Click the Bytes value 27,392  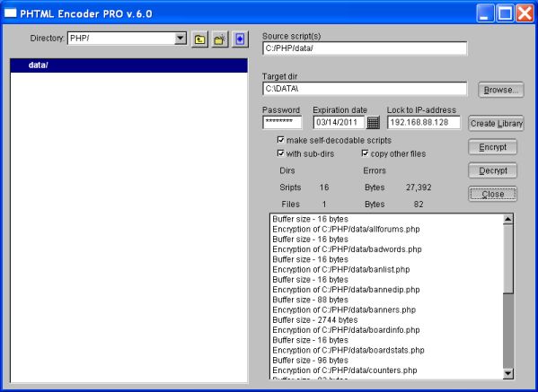(419, 187)
